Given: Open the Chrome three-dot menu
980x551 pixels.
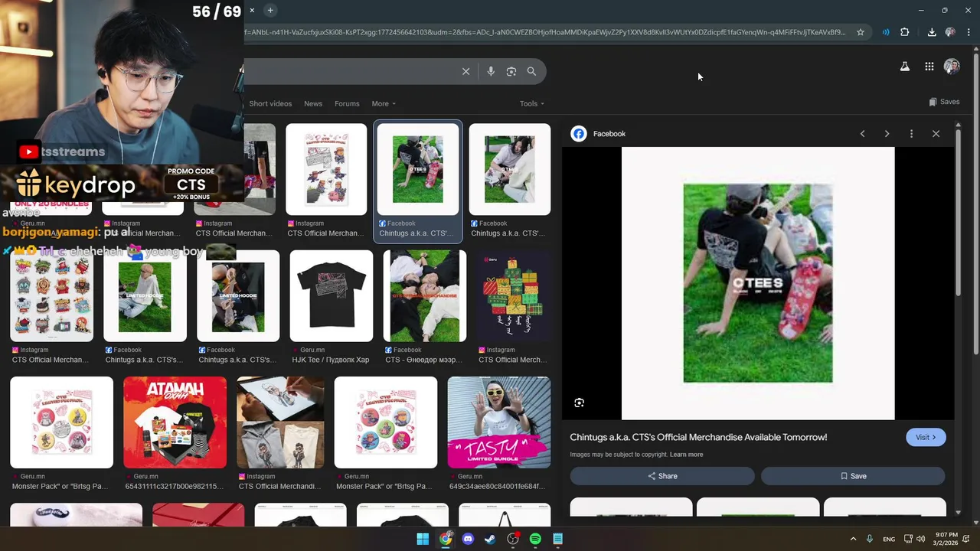Looking at the screenshot, I should [x=969, y=32].
